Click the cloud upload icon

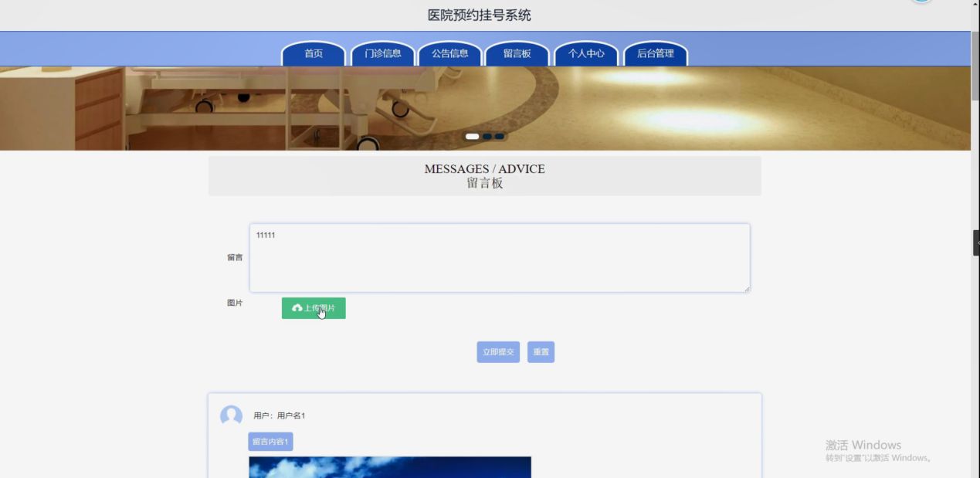coord(297,308)
